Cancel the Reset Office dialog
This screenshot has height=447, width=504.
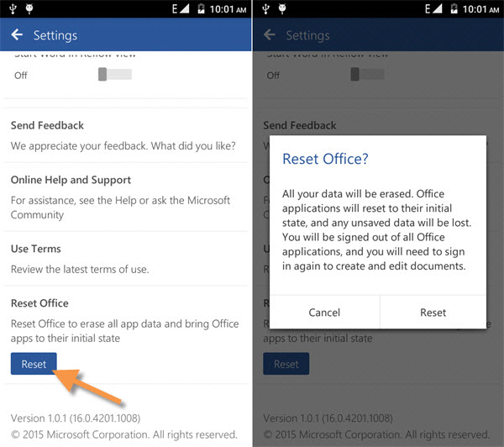tap(324, 313)
